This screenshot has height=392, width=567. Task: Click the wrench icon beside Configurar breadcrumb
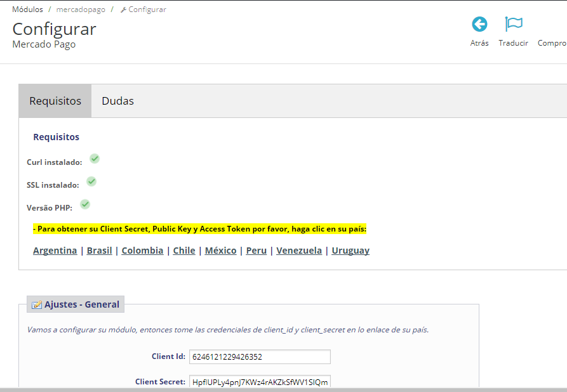(x=123, y=10)
